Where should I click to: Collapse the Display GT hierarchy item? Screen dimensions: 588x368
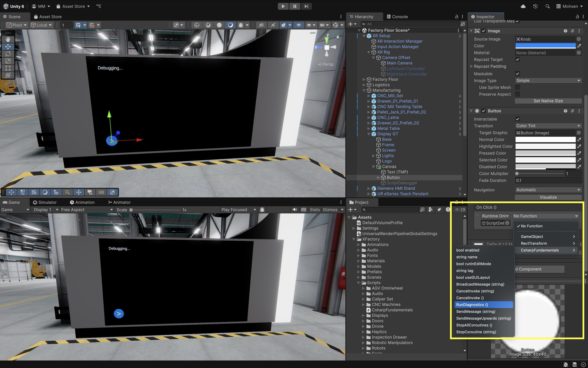tap(369, 134)
